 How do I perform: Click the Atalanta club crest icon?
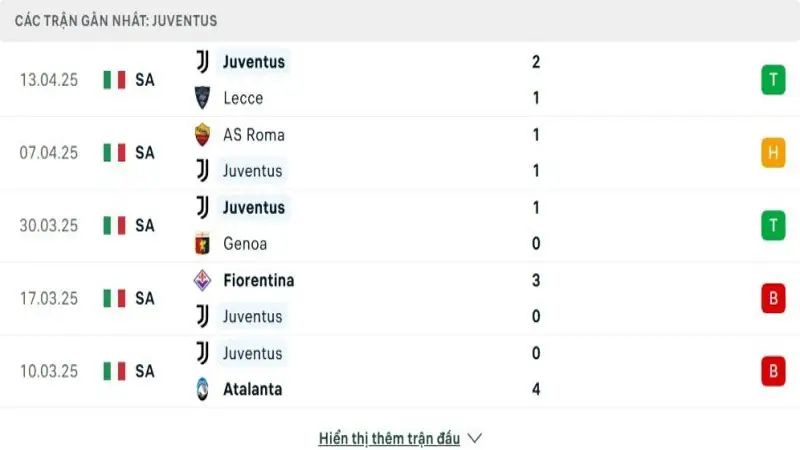tap(203, 389)
